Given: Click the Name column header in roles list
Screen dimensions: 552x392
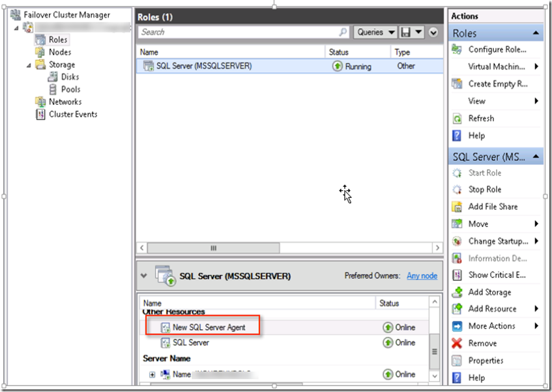Looking at the screenshot, I should tap(231, 52).
